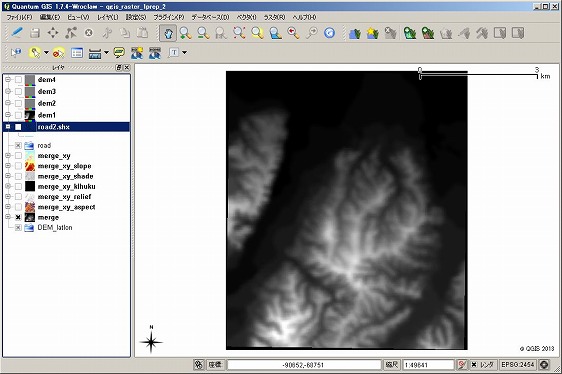Viewport: 562px width, 374px height.
Task: Toggle checkbox for merge_xy layer
Action: tap(18, 156)
